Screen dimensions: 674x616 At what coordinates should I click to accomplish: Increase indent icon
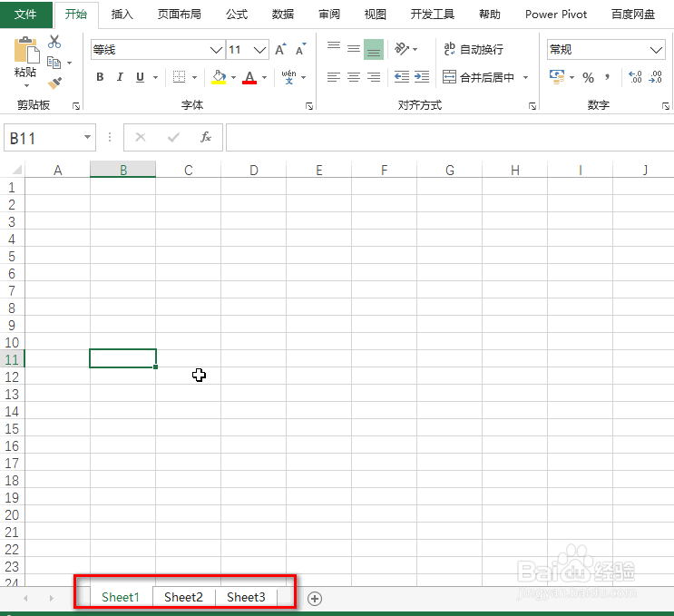click(x=422, y=77)
